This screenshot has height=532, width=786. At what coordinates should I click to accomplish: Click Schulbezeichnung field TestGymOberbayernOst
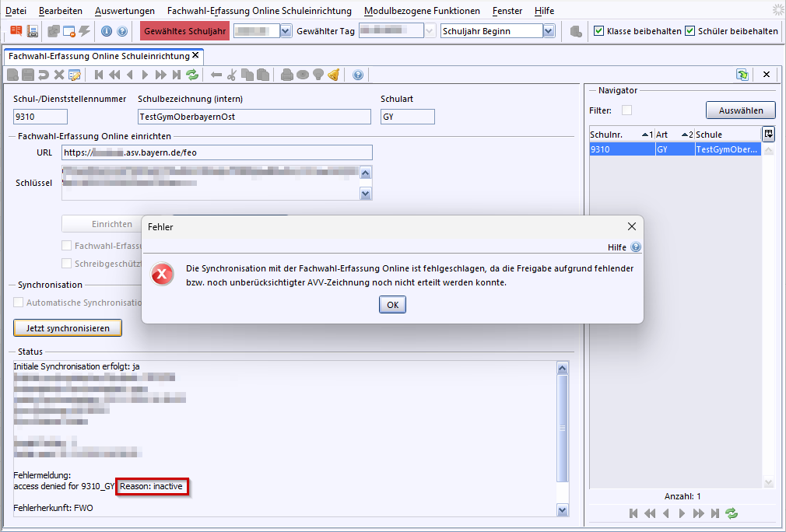point(254,117)
